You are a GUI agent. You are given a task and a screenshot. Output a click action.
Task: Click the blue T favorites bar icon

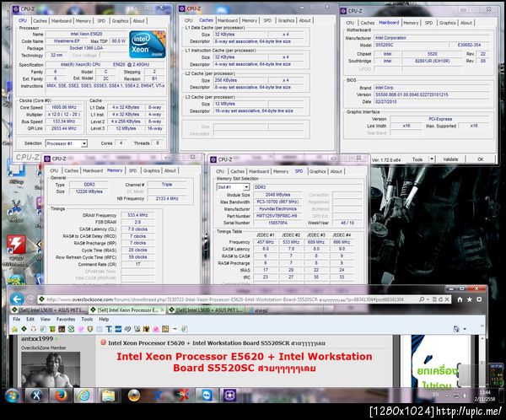click(x=109, y=329)
